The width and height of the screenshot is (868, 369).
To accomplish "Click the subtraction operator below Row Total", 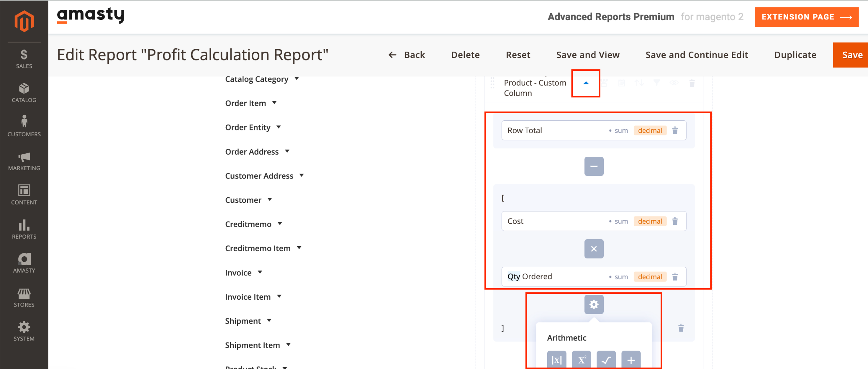I will tap(593, 166).
